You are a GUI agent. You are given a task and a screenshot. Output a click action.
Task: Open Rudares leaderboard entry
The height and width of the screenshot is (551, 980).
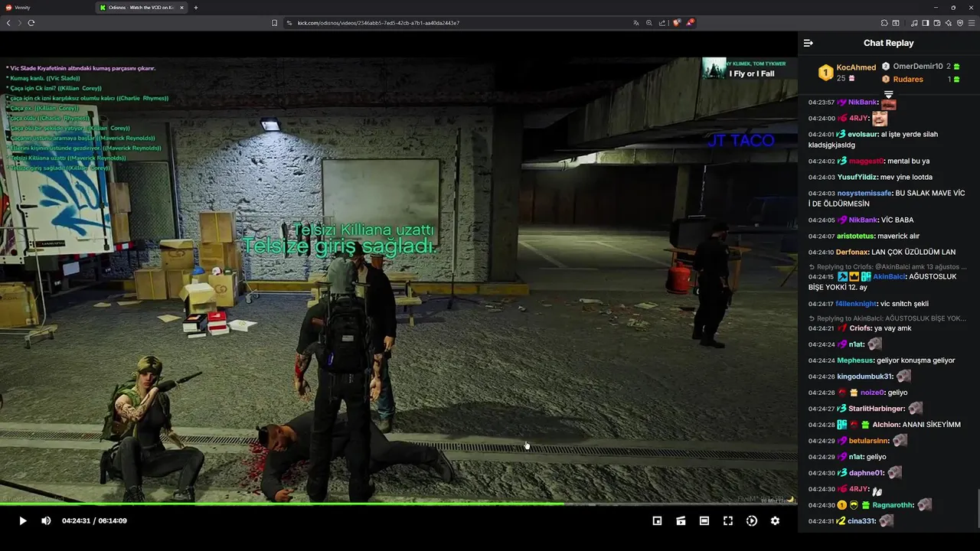(907, 79)
